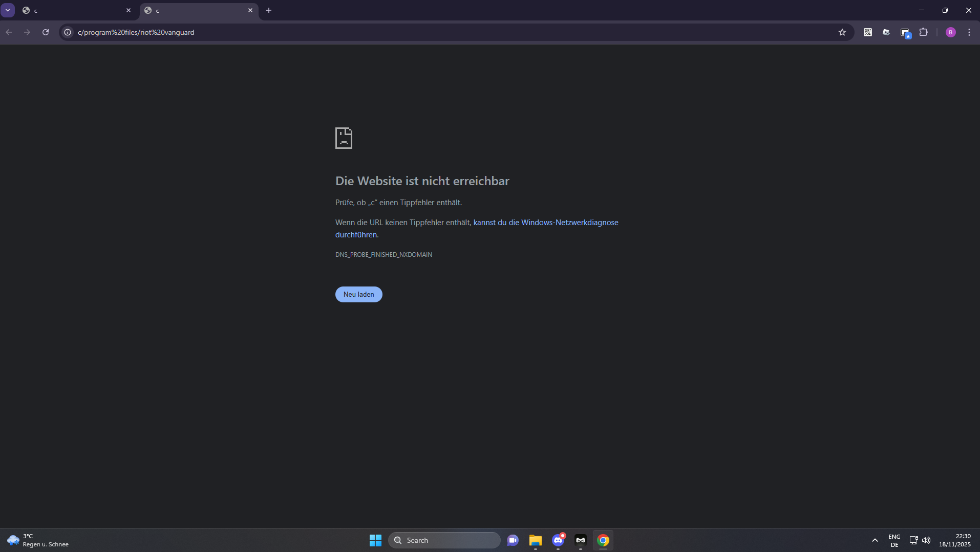Click the Google Chrome taskbar icon

(x=603, y=540)
